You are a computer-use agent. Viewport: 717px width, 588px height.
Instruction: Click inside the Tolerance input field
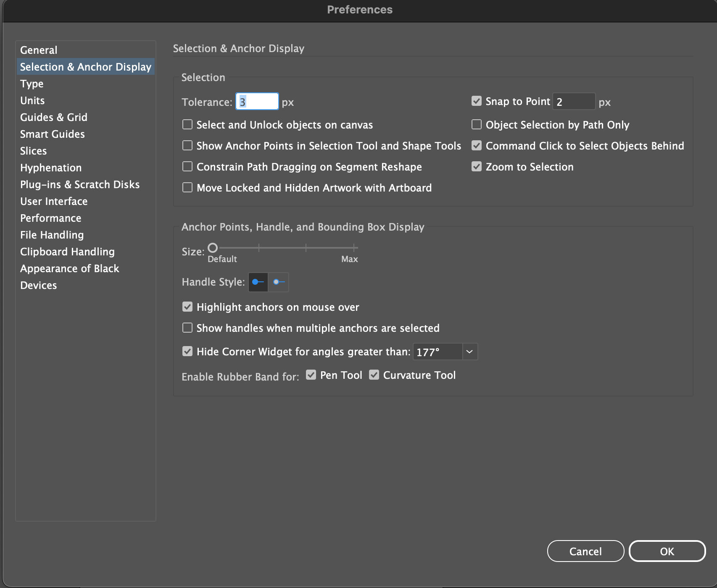[x=257, y=101]
